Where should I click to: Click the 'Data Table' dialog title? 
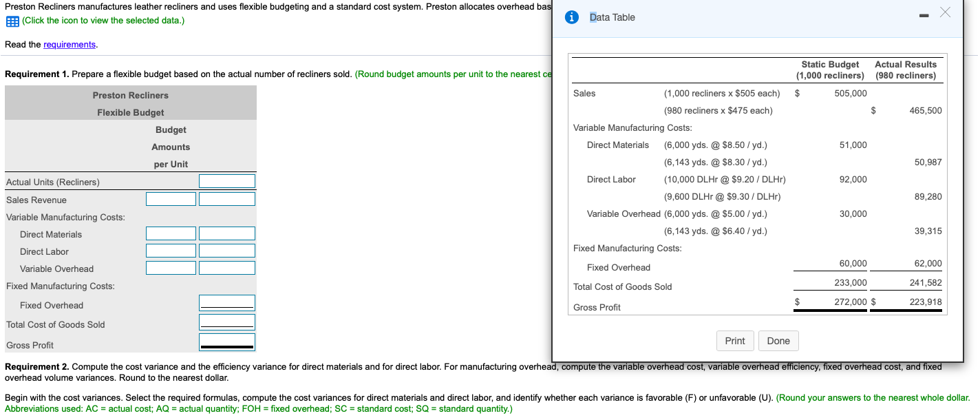pos(612,17)
